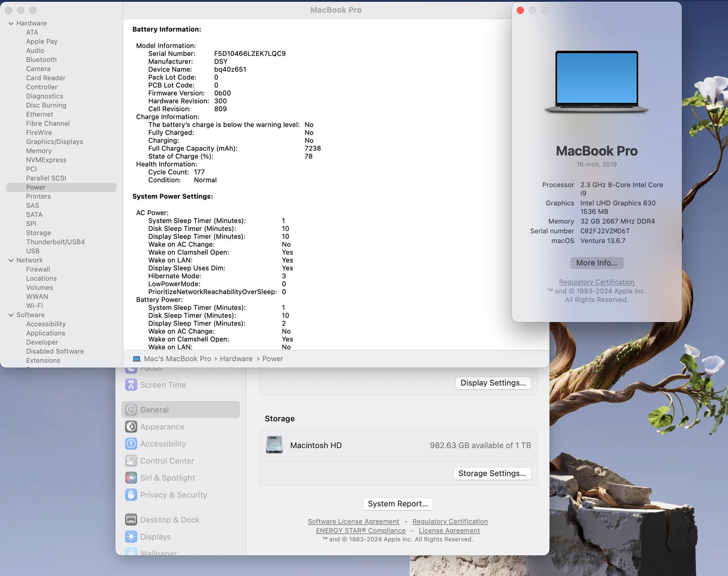This screenshot has height=576, width=728.
Task: Open the Software License Agreement link
Action: [353, 522]
